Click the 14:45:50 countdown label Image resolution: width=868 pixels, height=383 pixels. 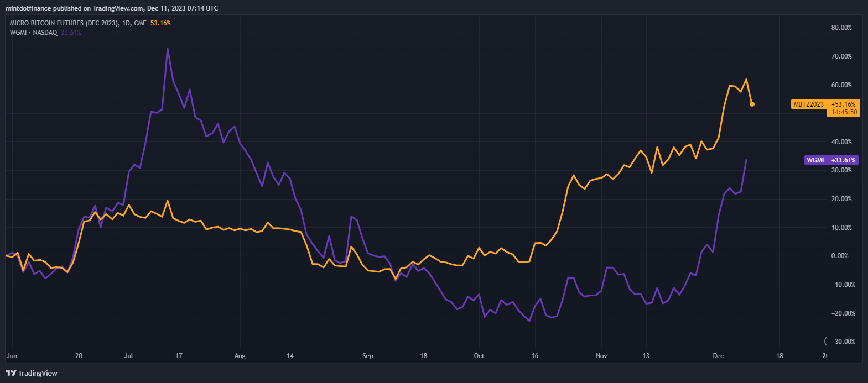pos(844,112)
